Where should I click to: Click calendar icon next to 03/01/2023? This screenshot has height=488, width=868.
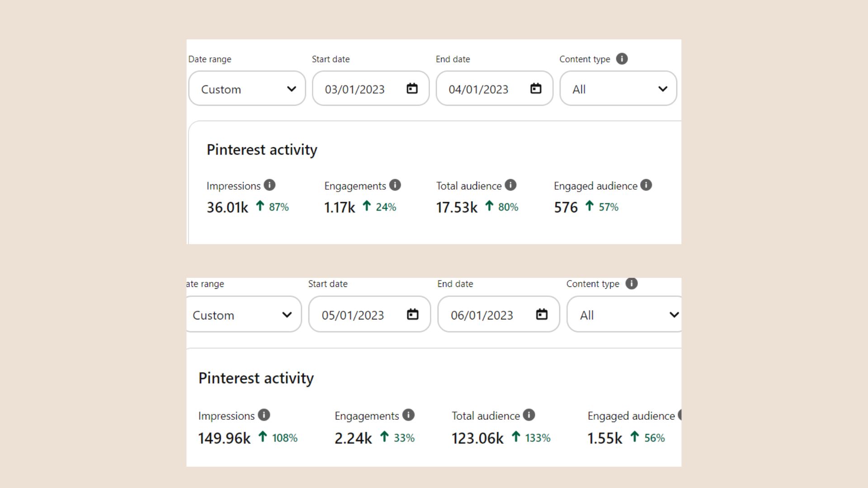tap(412, 89)
